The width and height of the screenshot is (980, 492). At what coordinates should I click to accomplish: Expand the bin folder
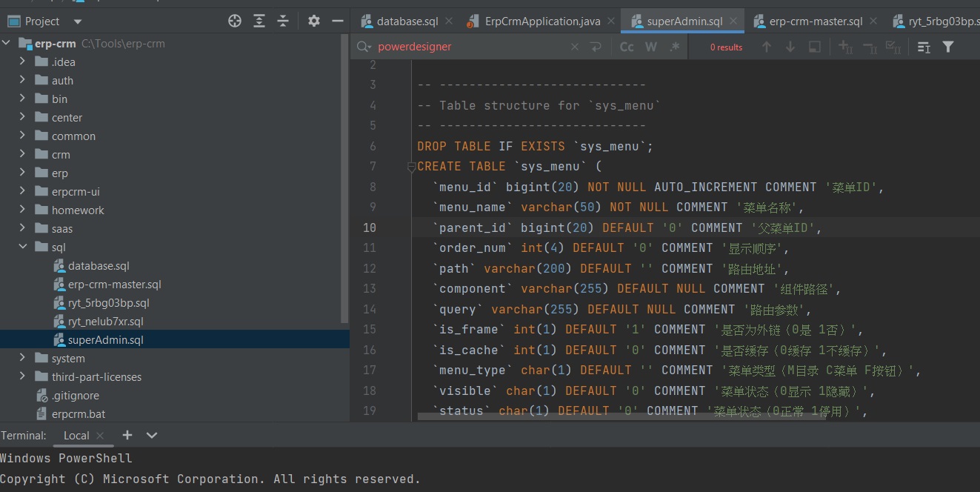[23, 99]
